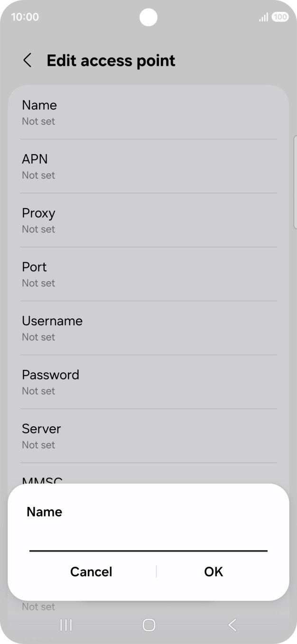297x644 pixels.
Task: Click the signal strength indicator
Action: [x=263, y=17]
